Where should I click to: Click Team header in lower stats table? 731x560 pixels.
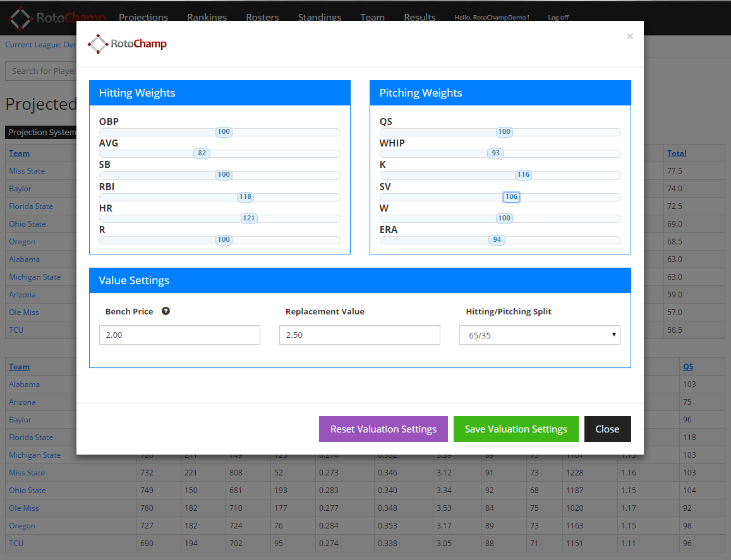pos(19,367)
